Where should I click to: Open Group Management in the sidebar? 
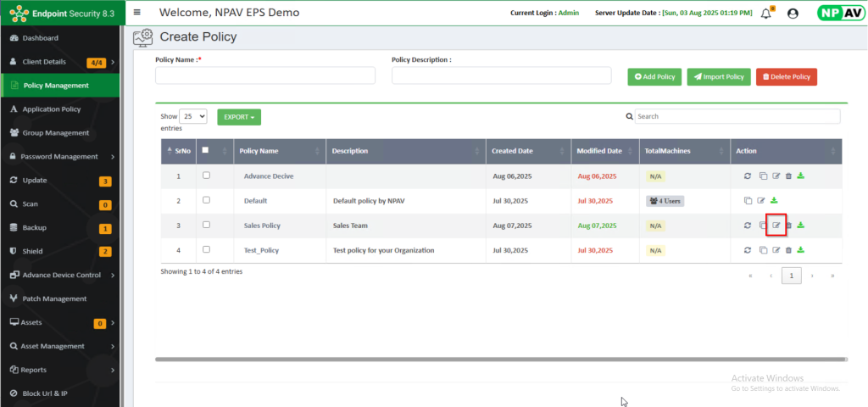pyautogui.click(x=55, y=133)
